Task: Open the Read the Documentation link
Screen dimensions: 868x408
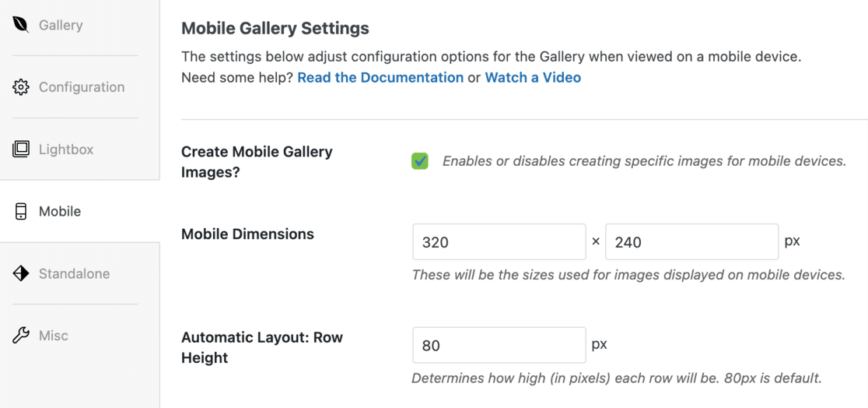Action: tap(380, 77)
